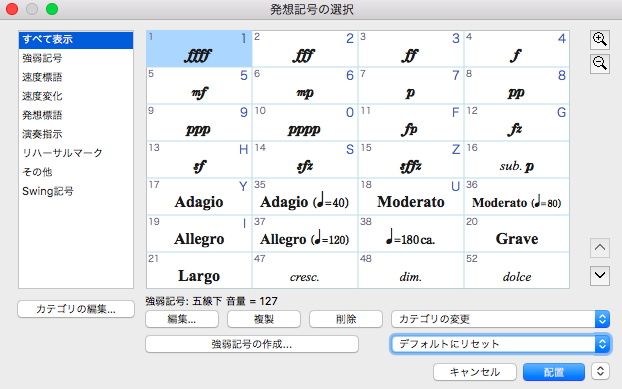Image resolution: width=622 pixels, height=389 pixels.
Task: Select the pp dynamic in cell 8
Action: pyautogui.click(x=517, y=86)
